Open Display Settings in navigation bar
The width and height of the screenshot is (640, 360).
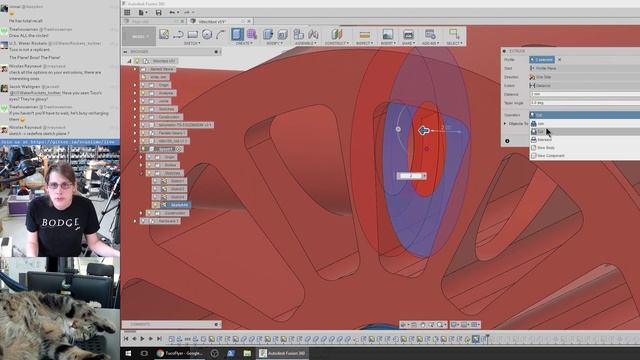tap(455, 325)
